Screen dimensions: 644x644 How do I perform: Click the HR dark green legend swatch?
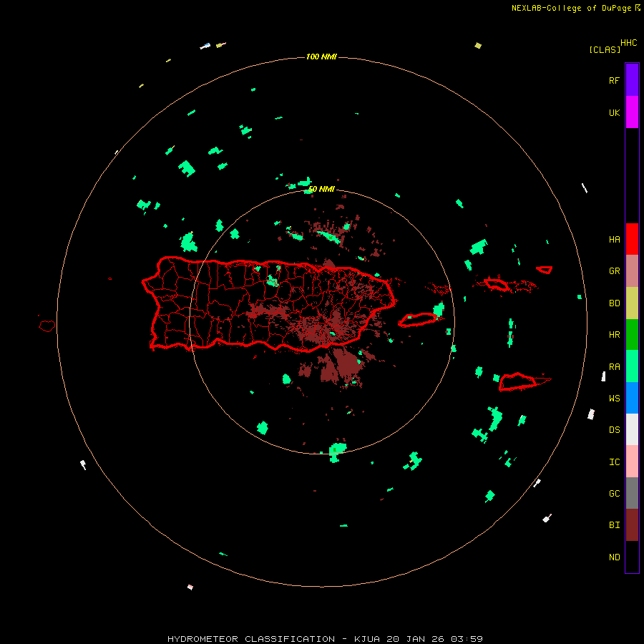(x=632, y=335)
